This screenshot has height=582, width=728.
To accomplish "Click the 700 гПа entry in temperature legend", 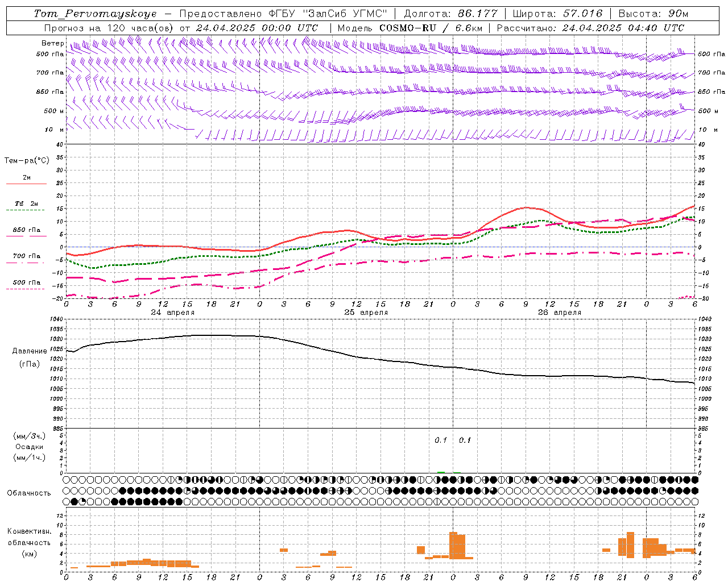I will [27, 256].
